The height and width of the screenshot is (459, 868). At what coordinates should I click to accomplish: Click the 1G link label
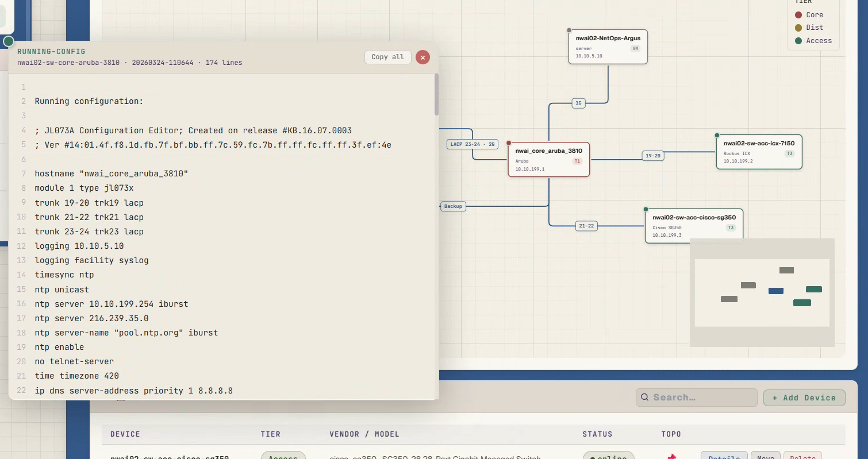tap(579, 103)
